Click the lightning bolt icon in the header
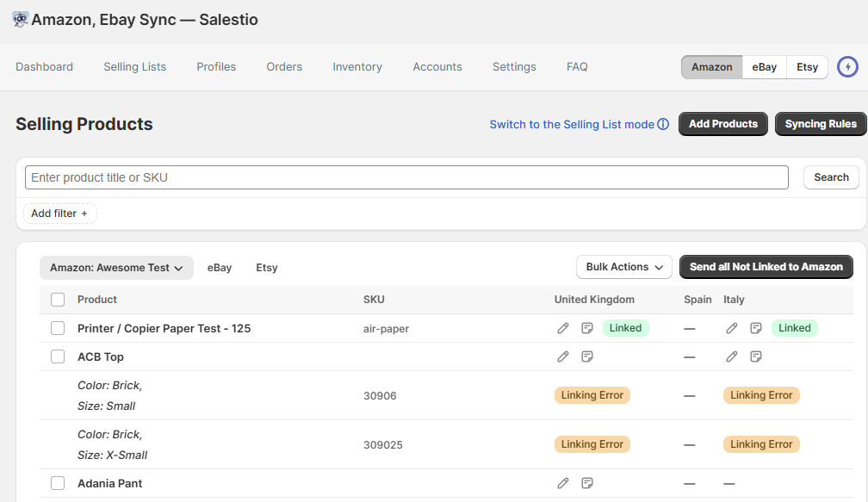Viewport: 868px width, 502px height. pyautogui.click(x=848, y=67)
